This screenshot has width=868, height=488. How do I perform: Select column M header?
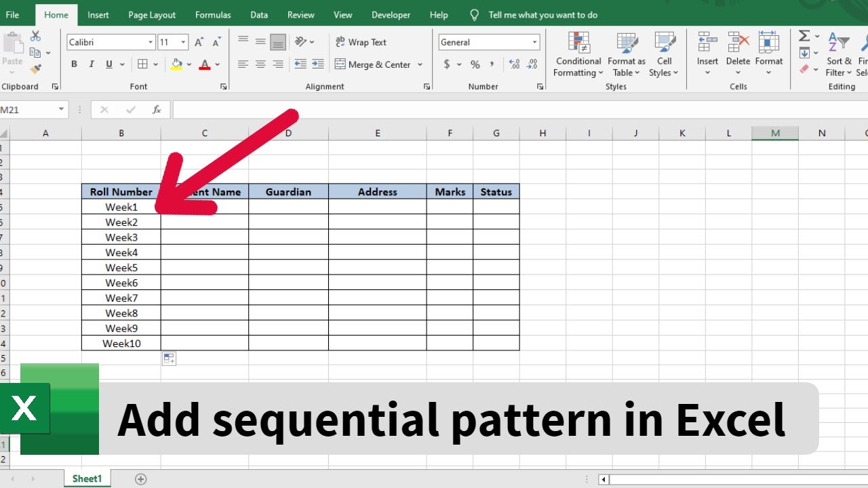click(x=775, y=134)
